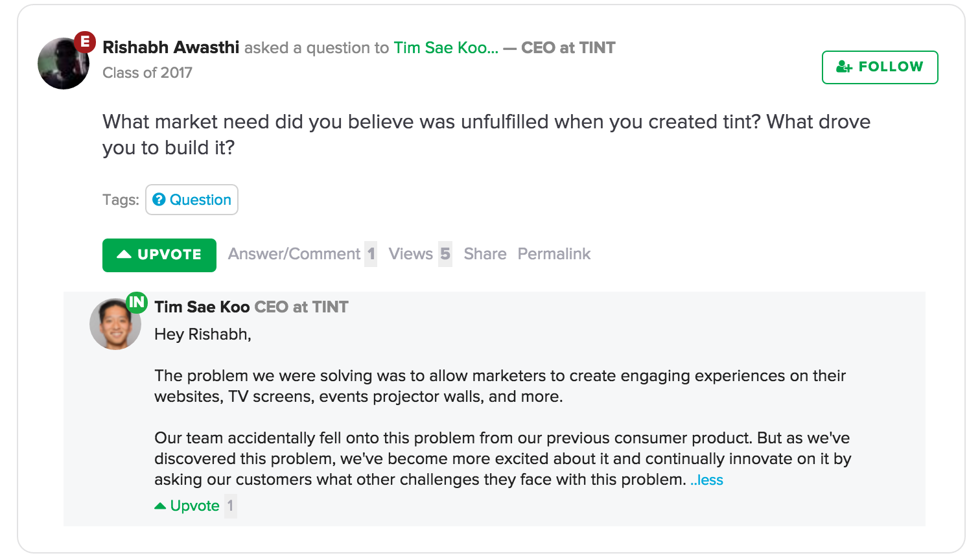The height and width of the screenshot is (560, 980).
Task: Click the Share link
Action: 485,254
